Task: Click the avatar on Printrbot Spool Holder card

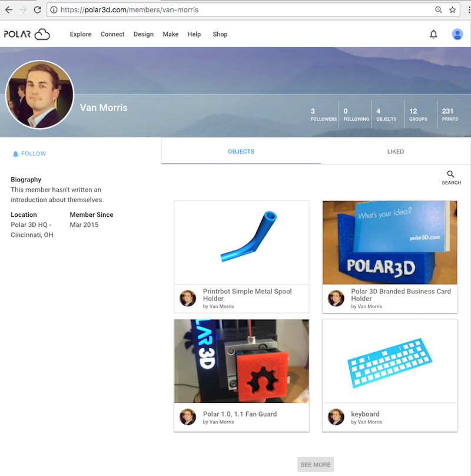Action: pos(188,298)
